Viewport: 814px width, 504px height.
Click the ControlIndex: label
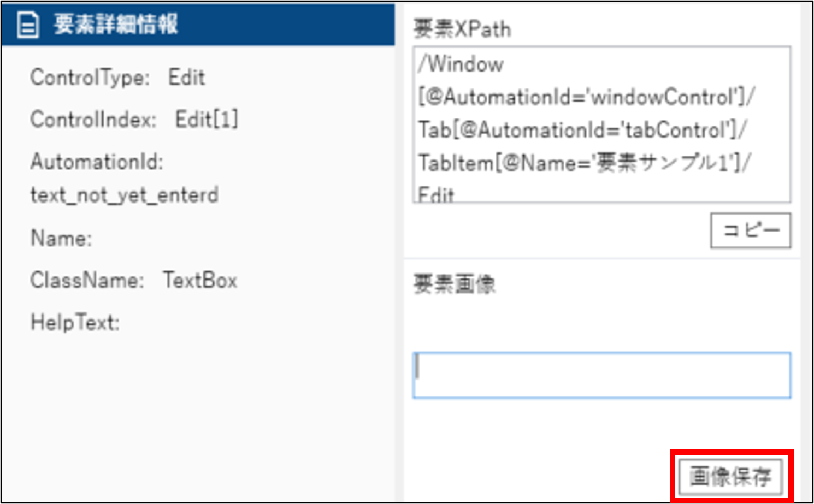pyautogui.click(x=93, y=120)
